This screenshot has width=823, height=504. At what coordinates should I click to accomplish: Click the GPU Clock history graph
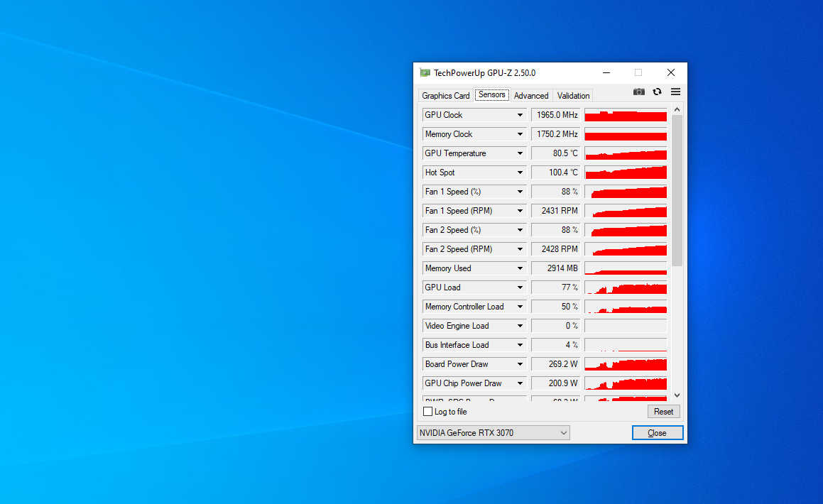(x=626, y=115)
